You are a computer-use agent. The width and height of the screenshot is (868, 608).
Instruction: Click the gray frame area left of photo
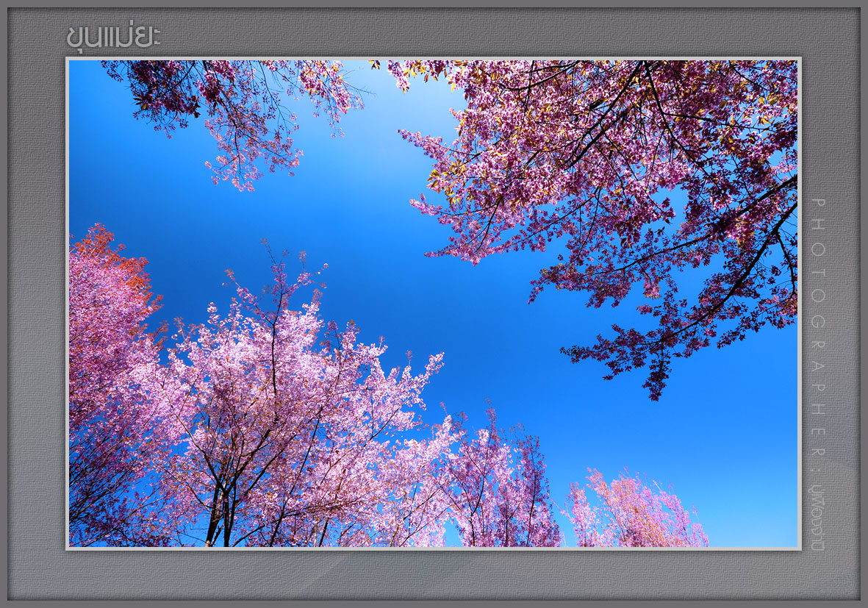[x=37, y=309]
